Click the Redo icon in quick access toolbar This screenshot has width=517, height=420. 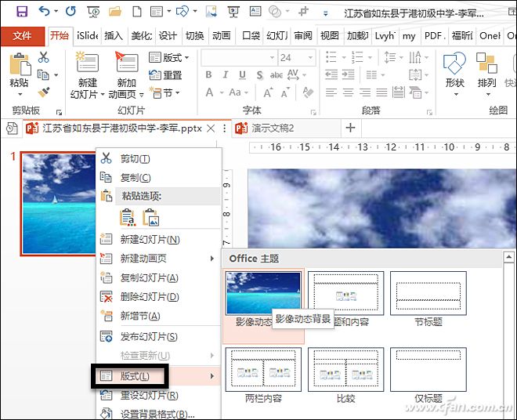coord(70,12)
